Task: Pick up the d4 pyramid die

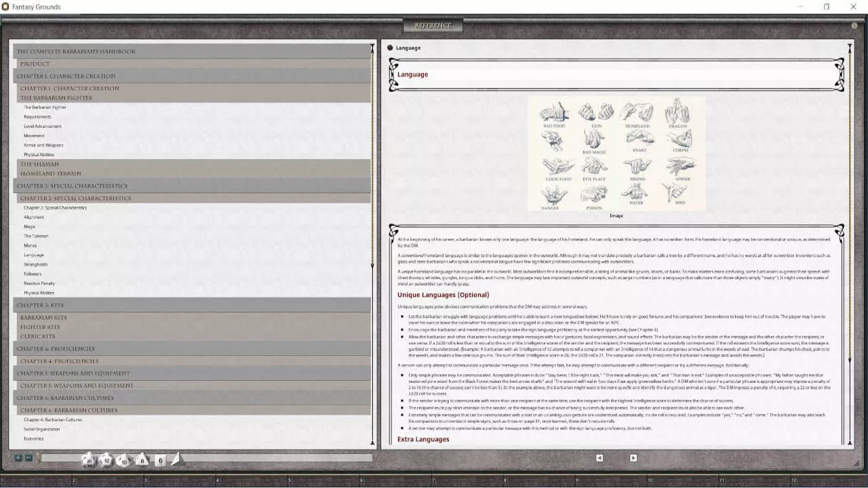Action: (x=177, y=459)
